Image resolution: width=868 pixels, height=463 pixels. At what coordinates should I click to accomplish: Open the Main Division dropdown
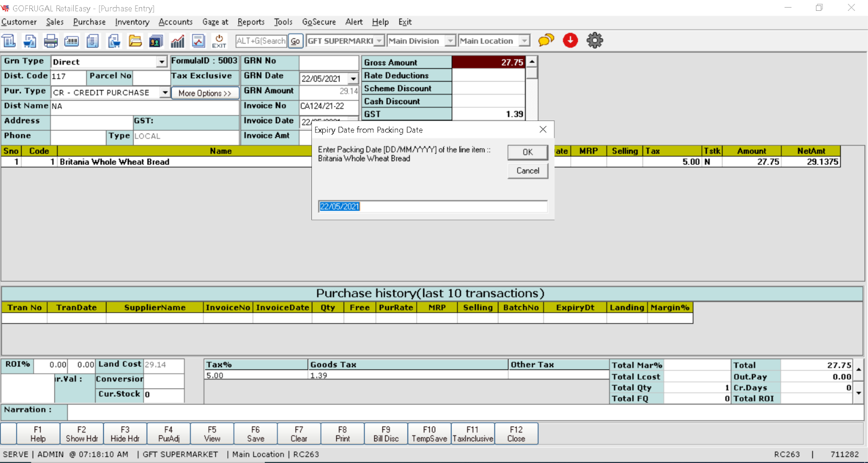[450, 41]
